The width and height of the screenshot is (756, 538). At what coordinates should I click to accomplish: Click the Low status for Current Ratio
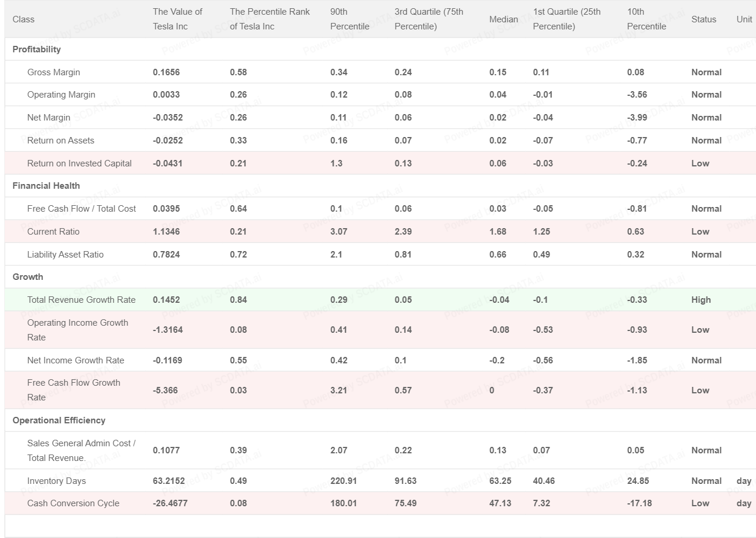(x=700, y=232)
